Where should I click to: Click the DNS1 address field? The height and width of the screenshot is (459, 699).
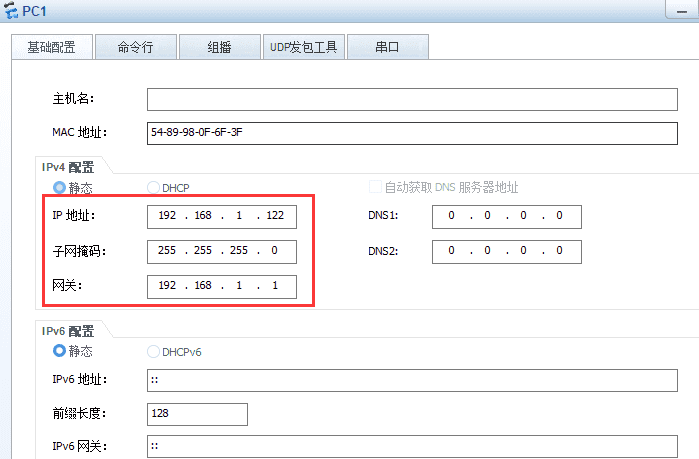click(x=506, y=216)
